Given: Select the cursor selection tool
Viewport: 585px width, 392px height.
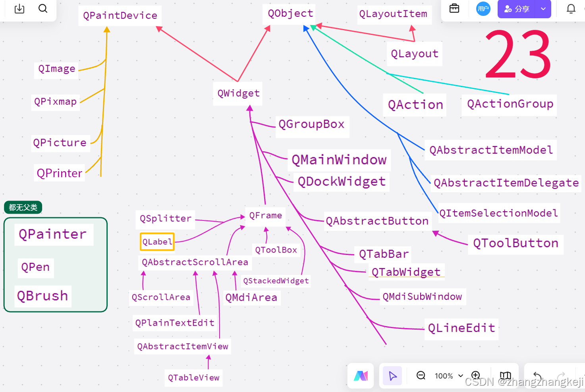Looking at the screenshot, I should pyautogui.click(x=392, y=376).
